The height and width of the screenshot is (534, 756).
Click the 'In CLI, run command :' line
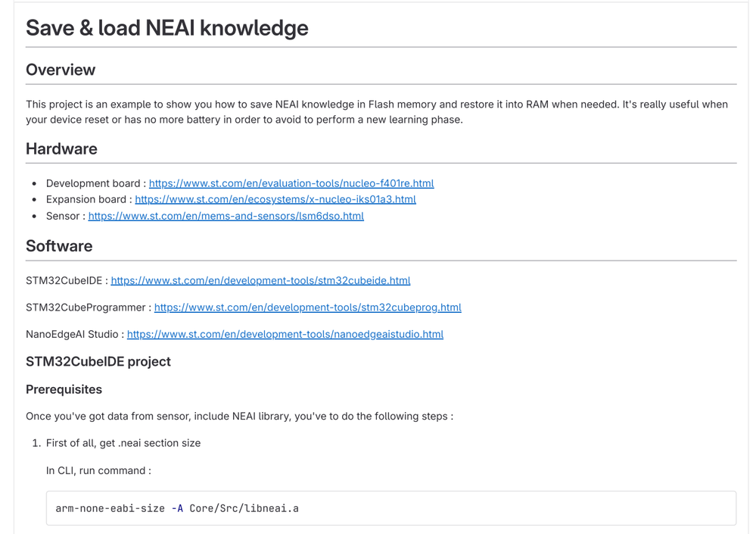[x=98, y=470]
